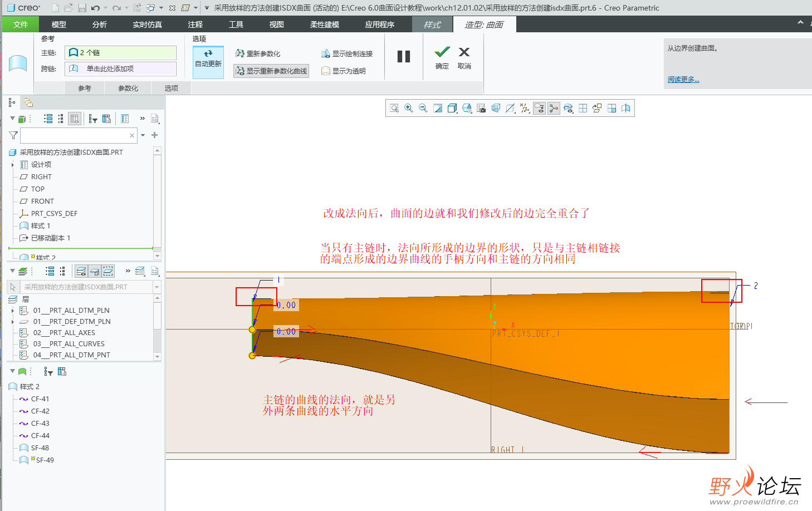Select PRT_CSYS_DEF in model tree
Viewport: 812px width, 511px height.
coord(54,213)
